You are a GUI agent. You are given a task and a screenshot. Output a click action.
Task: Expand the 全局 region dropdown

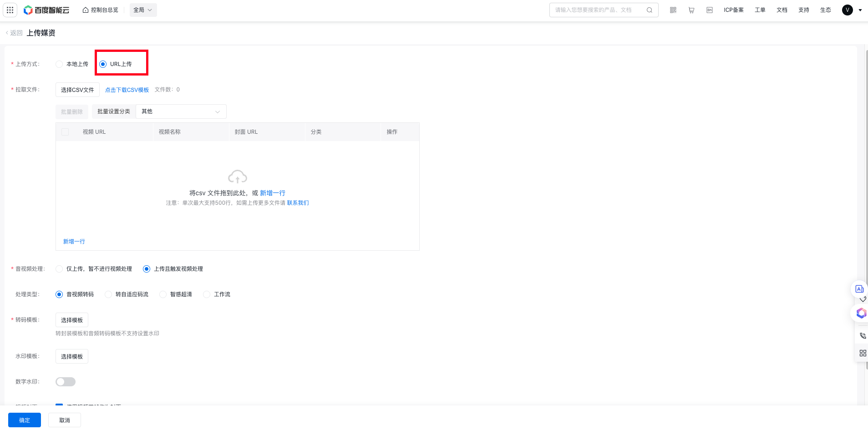pos(143,10)
